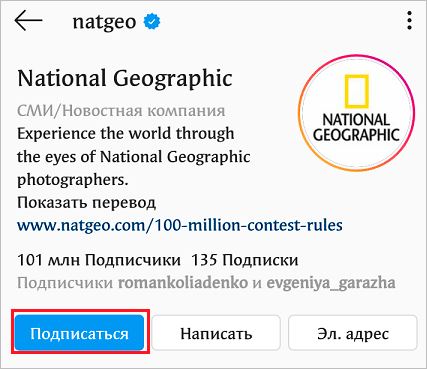Tap the back arrow icon

point(29,21)
